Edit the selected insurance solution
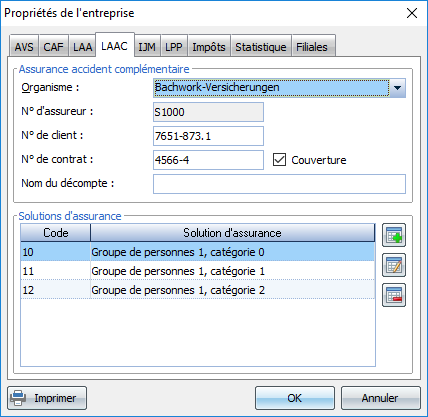Image resolution: width=428 pixels, height=417 pixels. [x=394, y=265]
